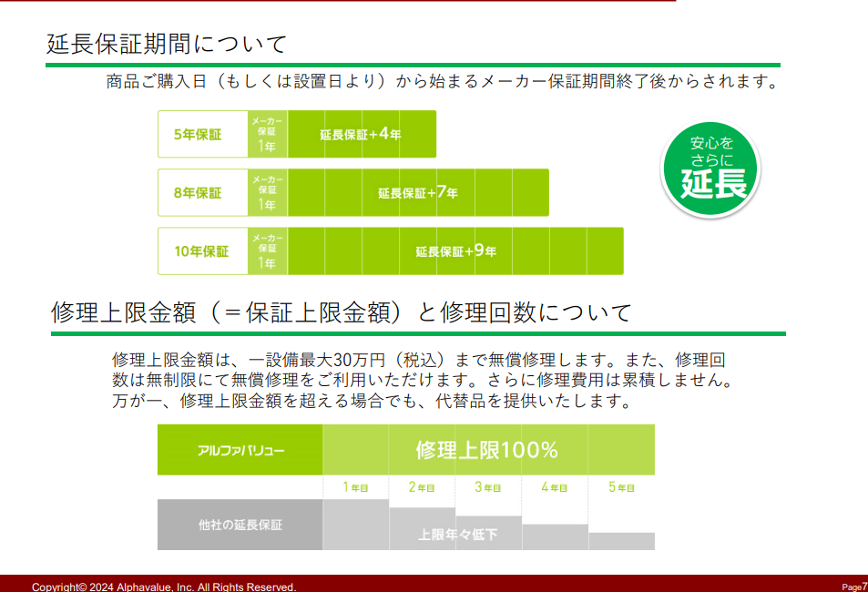Click the 延長保証+4年 green bar

click(x=362, y=135)
